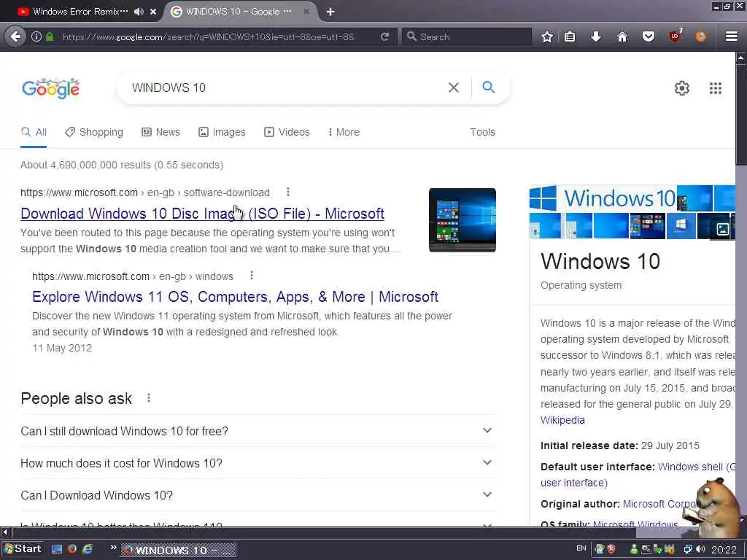Open the Google apps grid
Viewport: 747px width, 560px height.
716,88
